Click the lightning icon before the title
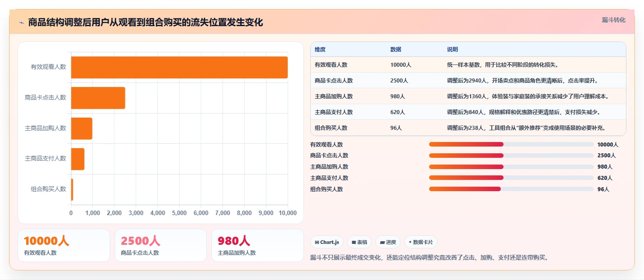The height and width of the screenshot is (280, 644). 22,23
